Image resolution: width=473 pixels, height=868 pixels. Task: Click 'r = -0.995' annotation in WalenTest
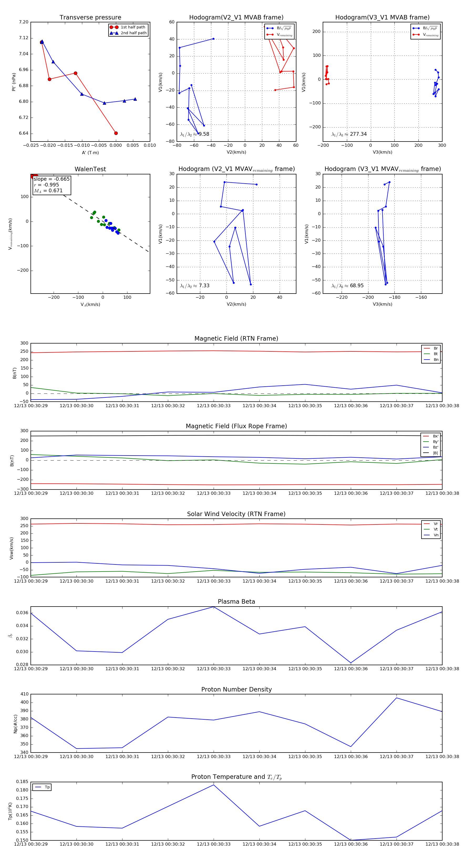coord(47,185)
